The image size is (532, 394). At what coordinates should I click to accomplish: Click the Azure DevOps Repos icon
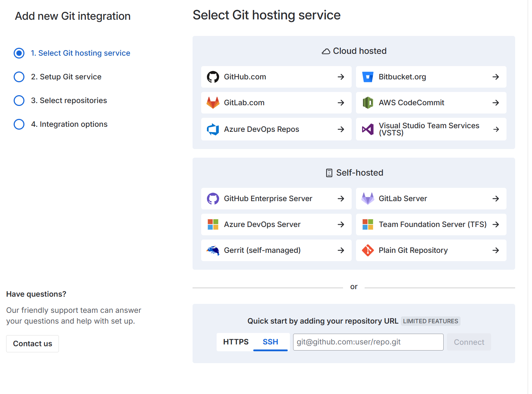pyautogui.click(x=213, y=129)
